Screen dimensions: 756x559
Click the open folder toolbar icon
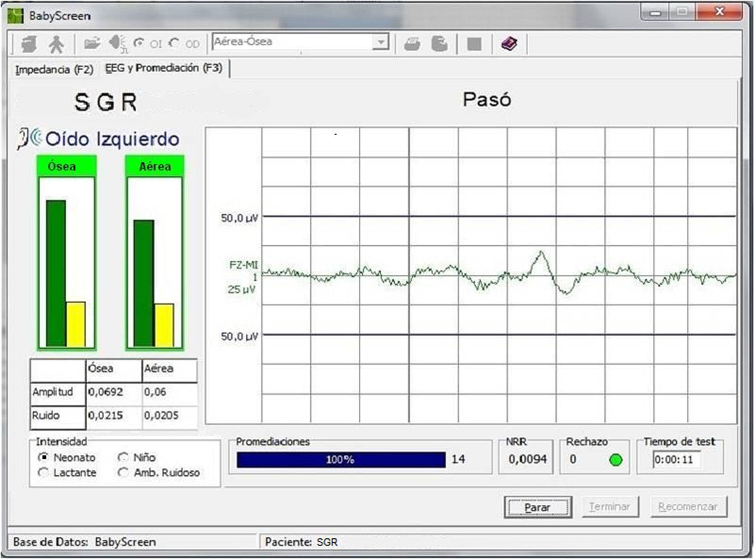[92, 43]
